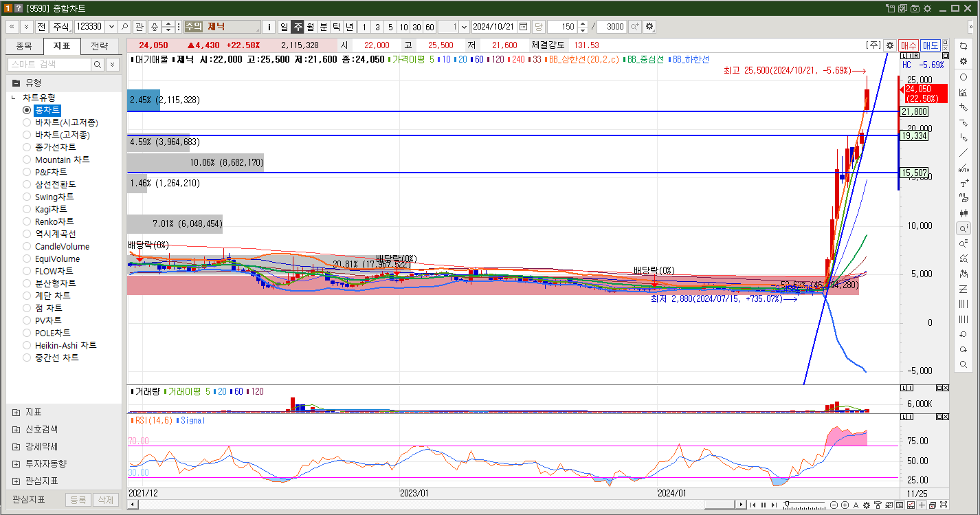The width and height of the screenshot is (980, 515).
Task: Open chart settings gear in top toolbar
Action: click(649, 27)
